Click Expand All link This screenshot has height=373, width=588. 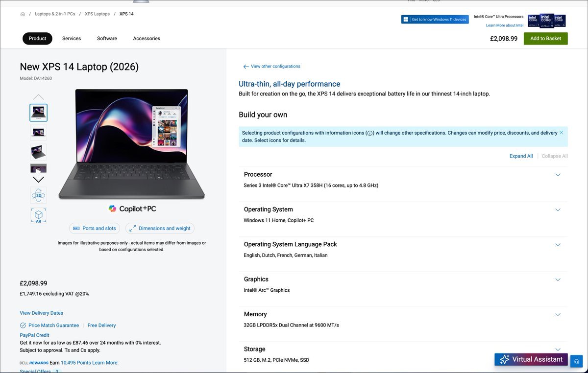click(x=521, y=156)
